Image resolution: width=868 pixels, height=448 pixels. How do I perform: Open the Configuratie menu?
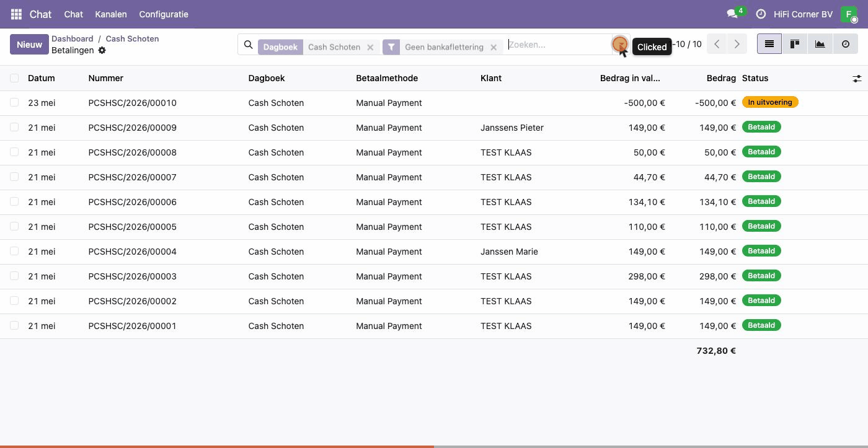pyautogui.click(x=164, y=14)
